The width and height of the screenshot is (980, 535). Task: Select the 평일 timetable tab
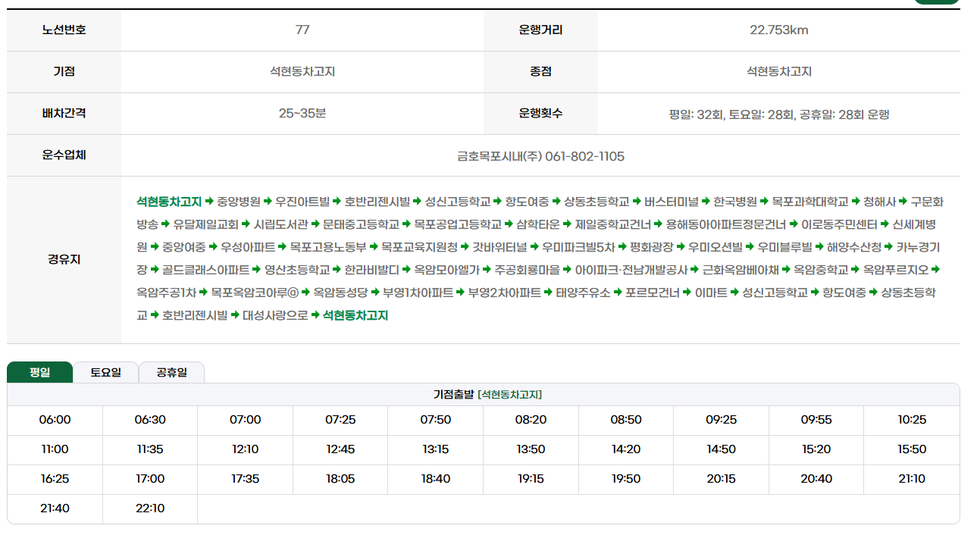(x=40, y=372)
